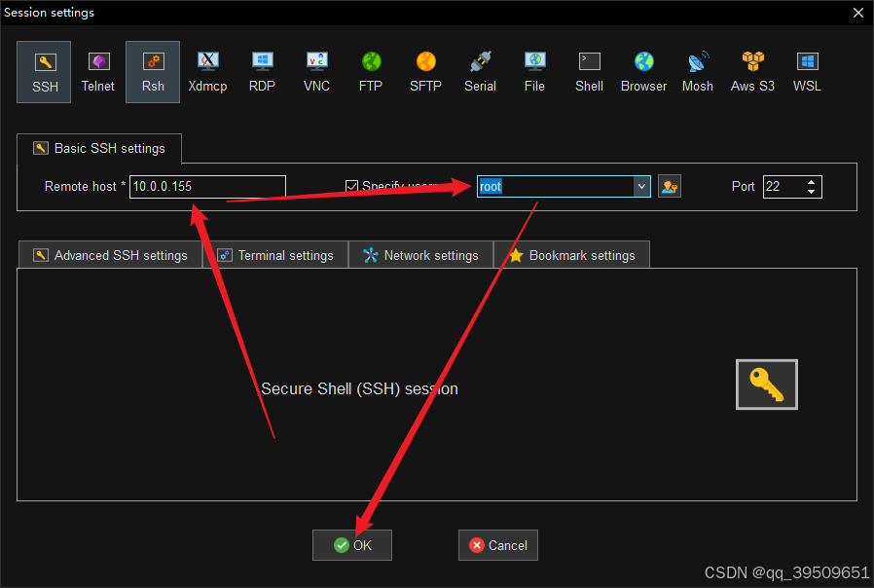Image resolution: width=874 pixels, height=588 pixels.
Task: Choose the SFTP session type
Action: [425, 72]
